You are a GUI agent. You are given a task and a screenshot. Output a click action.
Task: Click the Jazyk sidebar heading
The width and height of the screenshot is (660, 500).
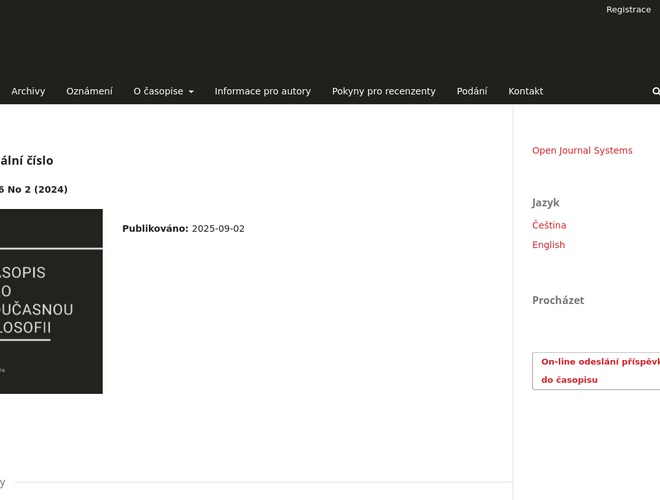pyautogui.click(x=545, y=202)
